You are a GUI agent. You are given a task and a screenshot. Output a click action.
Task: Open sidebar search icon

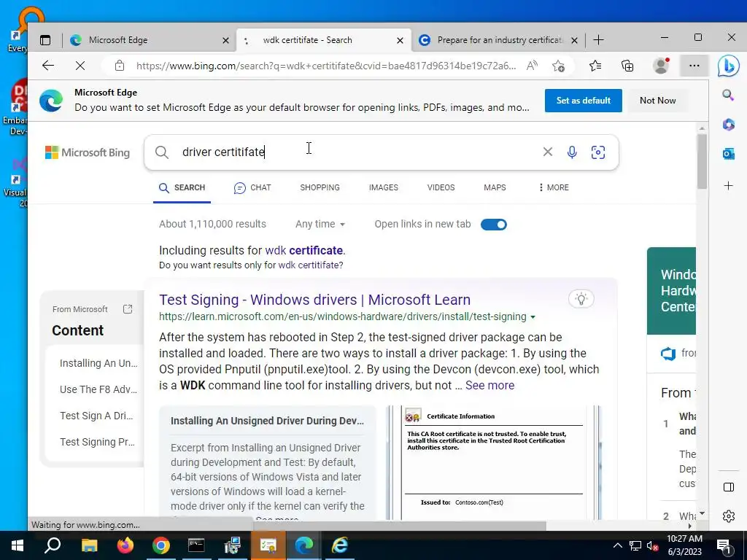coord(728,95)
